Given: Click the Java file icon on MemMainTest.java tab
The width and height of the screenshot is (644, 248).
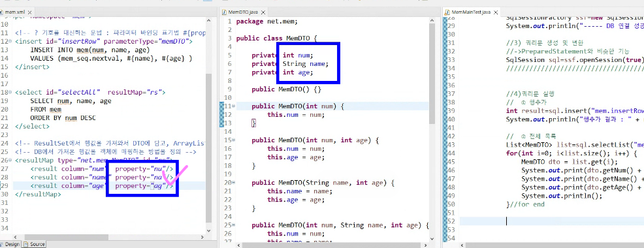Looking at the screenshot, I should pos(448,12).
